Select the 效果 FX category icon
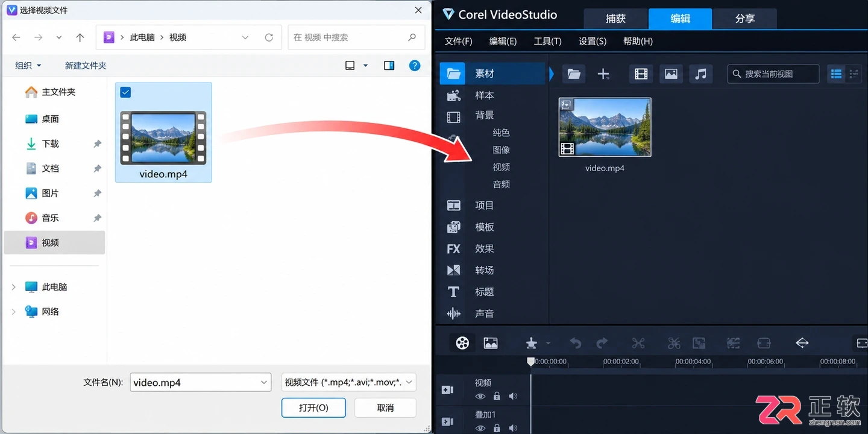Image resolution: width=868 pixels, height=434 pixels. click(x=453, y=248)
